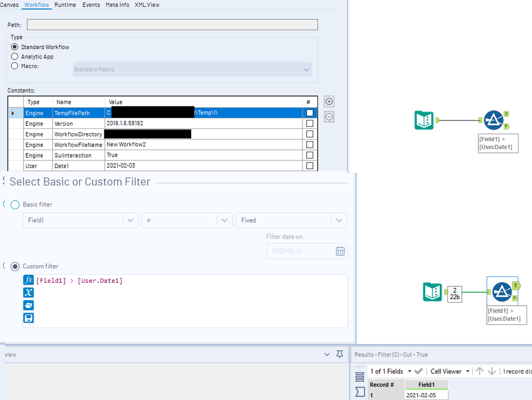This screenshot has height=400, width=532.
Task: Click the 2 / 22b connection data badge
Action: tap(455, 294)
